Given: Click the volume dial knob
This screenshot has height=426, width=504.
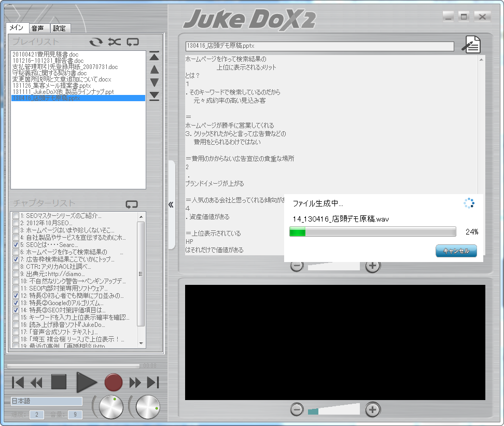Looking at the screenshot, I should (148, 407).
